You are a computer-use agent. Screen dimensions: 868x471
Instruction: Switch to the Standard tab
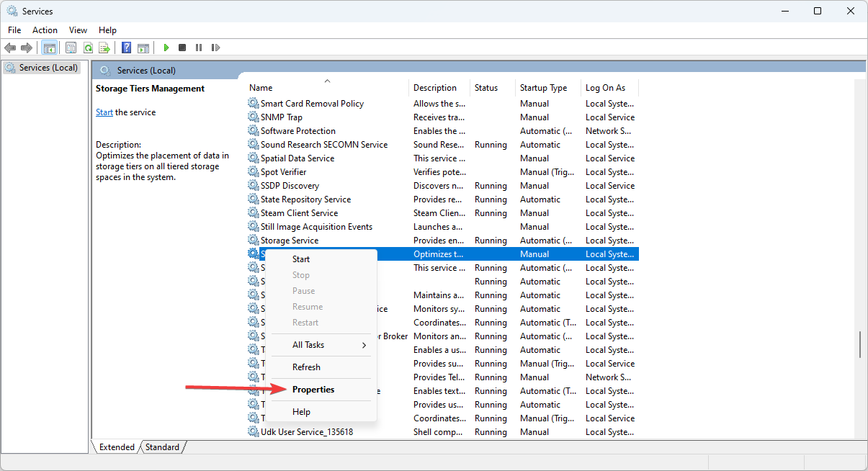pyautogui.click(x=162, y=447)
